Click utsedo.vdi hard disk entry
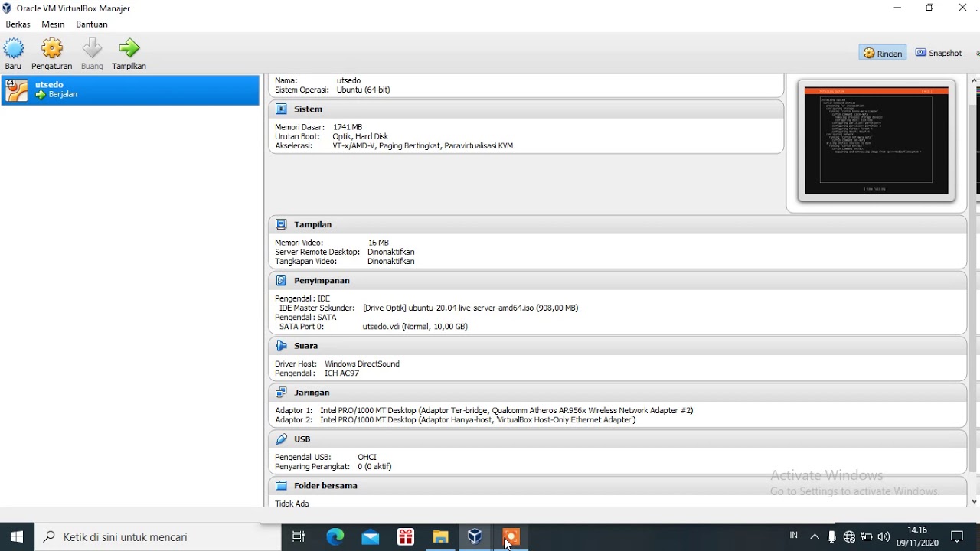 tap(415, 327)
